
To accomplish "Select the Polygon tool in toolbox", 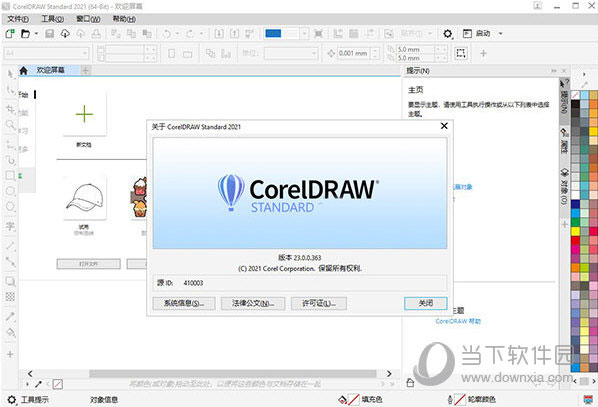I will [x=10, y=206].
